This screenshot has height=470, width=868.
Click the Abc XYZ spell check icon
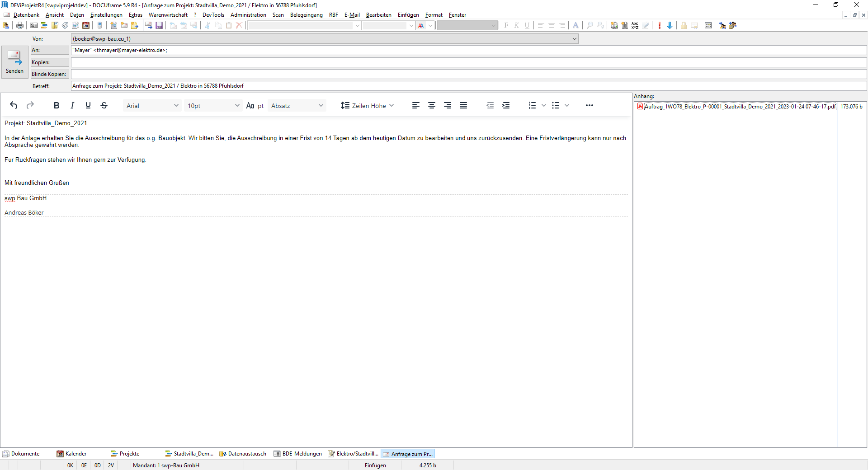pos(635,25)
